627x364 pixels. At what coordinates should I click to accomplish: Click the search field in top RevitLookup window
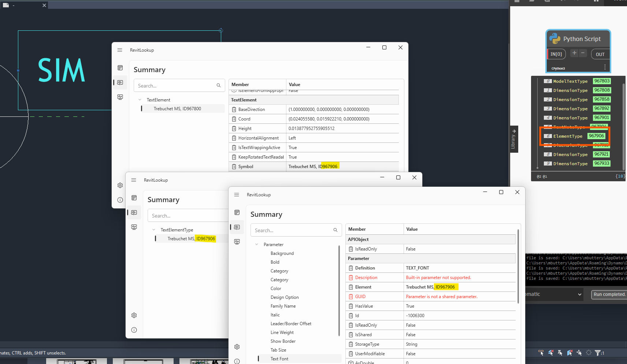pos(179,86)
